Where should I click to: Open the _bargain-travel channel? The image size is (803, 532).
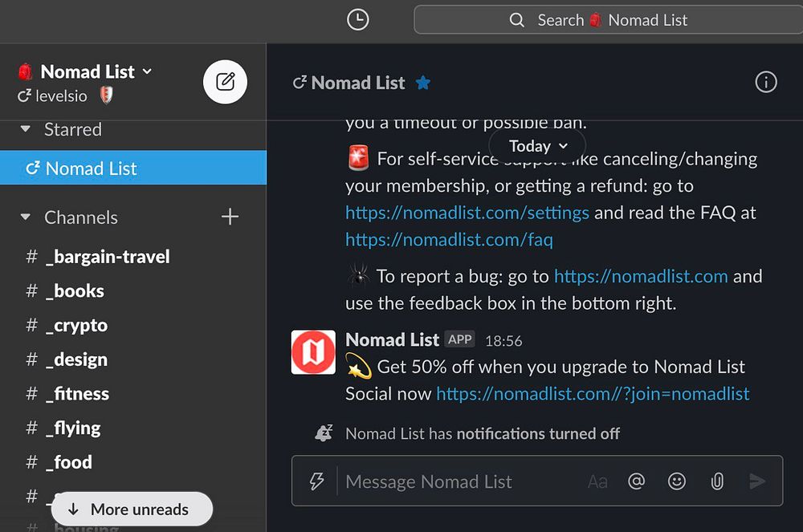pos(133,257)
